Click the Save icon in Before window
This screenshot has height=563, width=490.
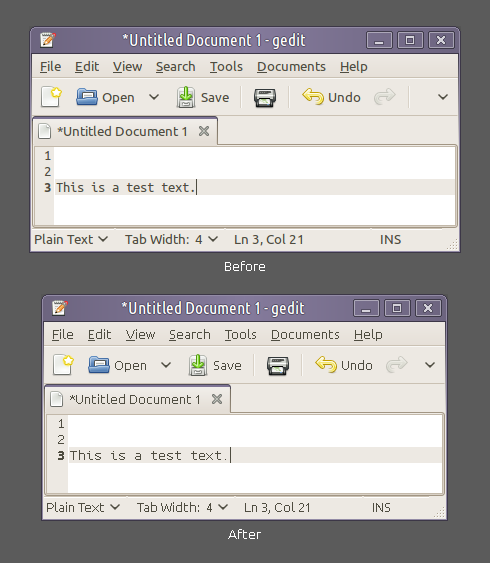click(x=186, y=97)
